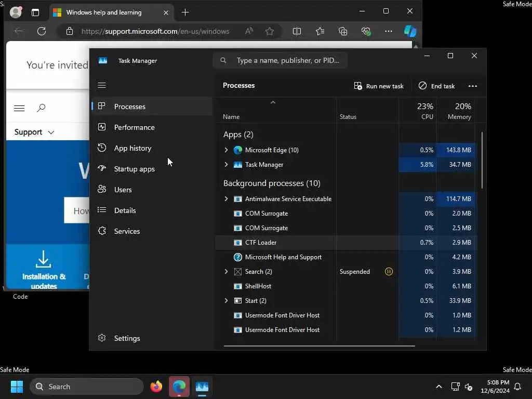
Task: Click the yellow Suspended pause icon on Search
Action: (389, 271)
